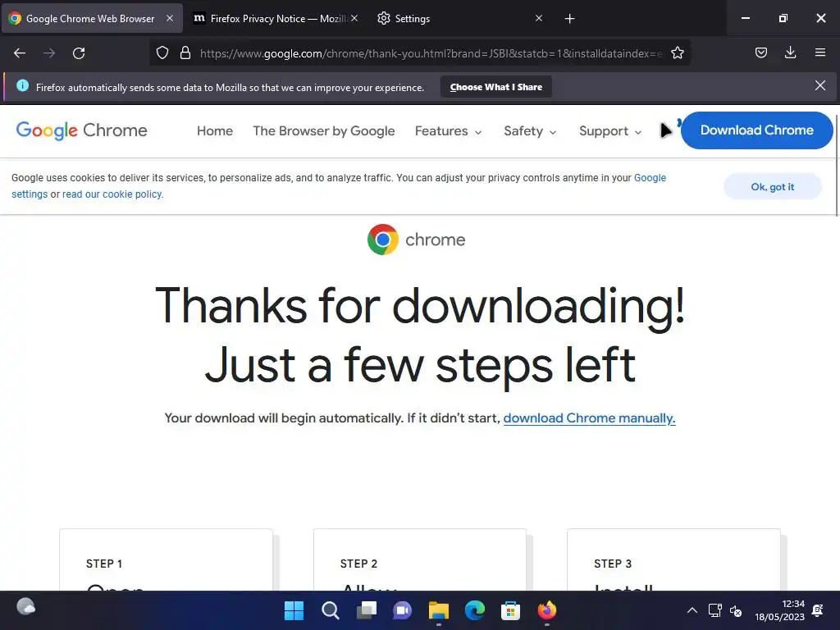Open Windows taskbar Search
The height and width of the screenshot is (630, 840).
click(330, 610)
